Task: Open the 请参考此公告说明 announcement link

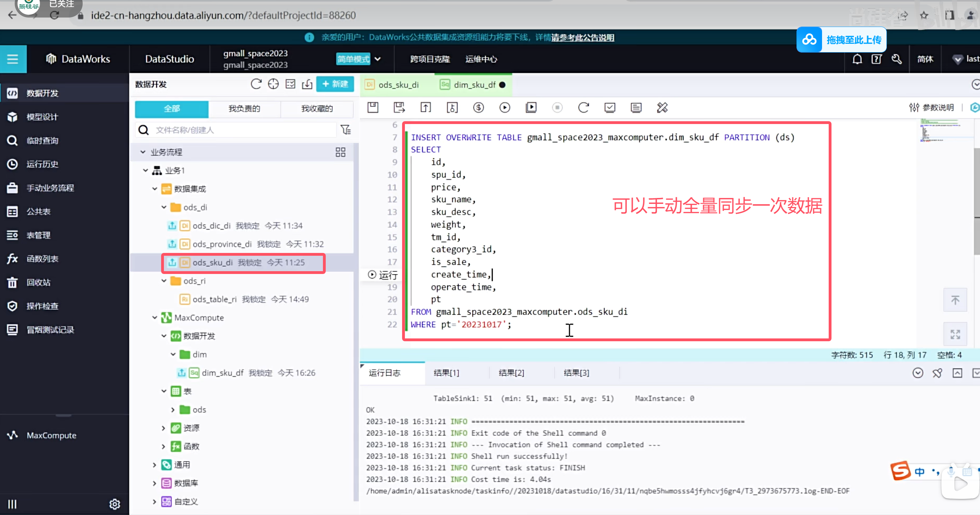Action: pyautogui.click(x=582, y=37)
